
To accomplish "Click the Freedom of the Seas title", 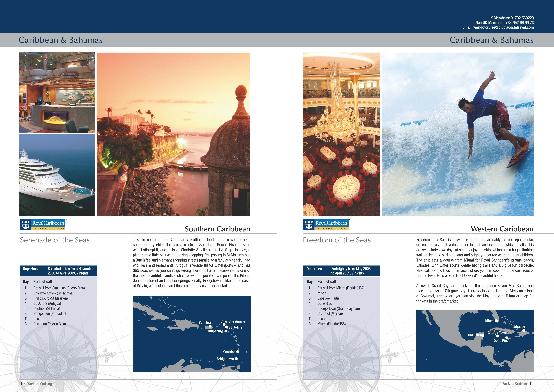I will click(x=337, y=240).
